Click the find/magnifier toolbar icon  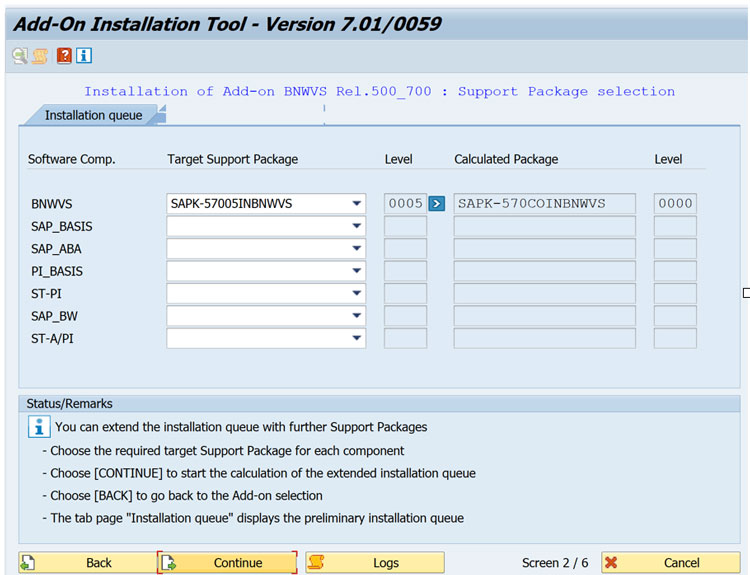(x=20, y=56)
